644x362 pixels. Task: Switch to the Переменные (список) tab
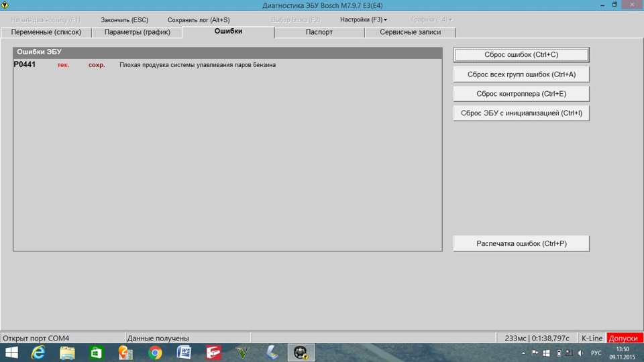pyautogui.click(x=46, y=32)
